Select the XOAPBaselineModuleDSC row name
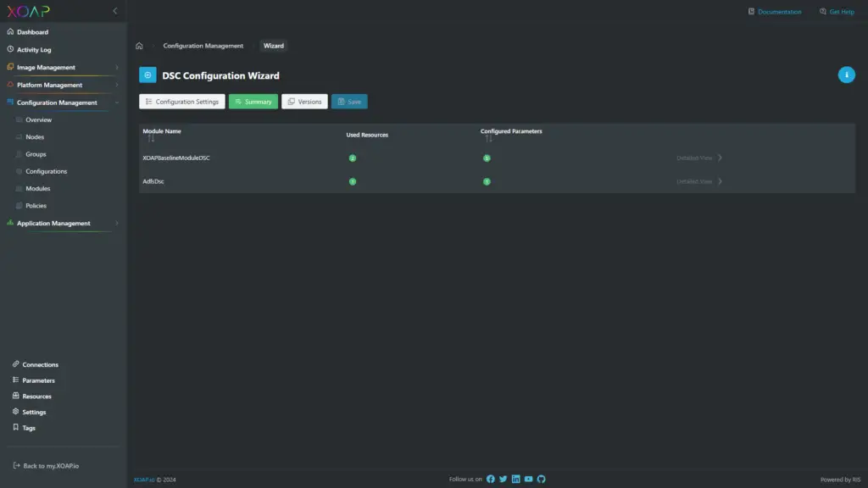 coord(176,158)
